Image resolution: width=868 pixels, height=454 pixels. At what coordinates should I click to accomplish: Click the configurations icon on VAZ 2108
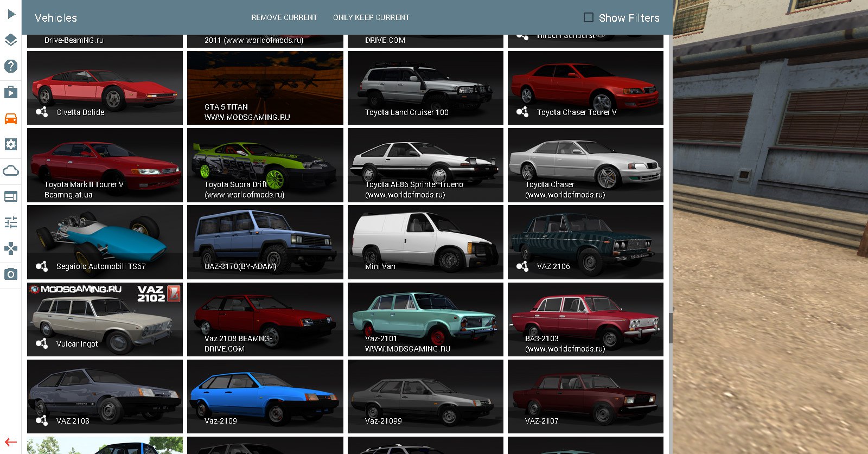coord(41,420)
